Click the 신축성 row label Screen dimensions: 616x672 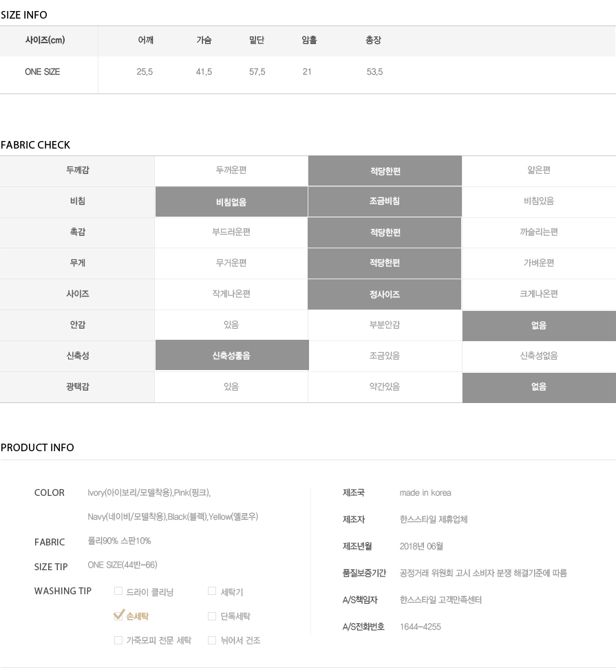(x=78, y=356)
